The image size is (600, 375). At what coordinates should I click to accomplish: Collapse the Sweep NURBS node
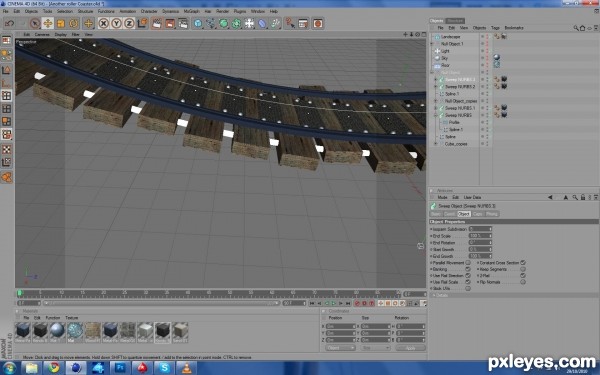[435, 115]
